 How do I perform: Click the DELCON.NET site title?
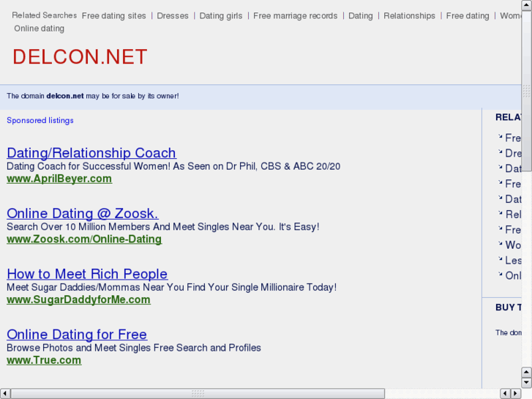[80, 56]
